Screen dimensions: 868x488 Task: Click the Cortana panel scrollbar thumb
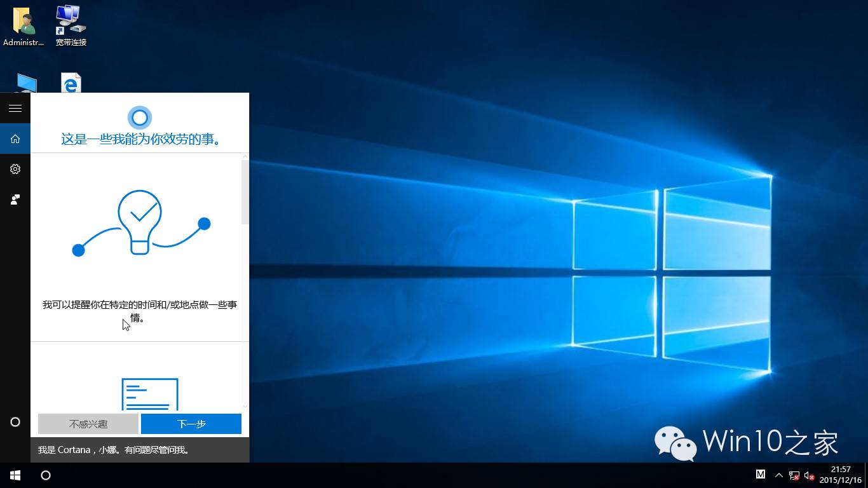245,192
